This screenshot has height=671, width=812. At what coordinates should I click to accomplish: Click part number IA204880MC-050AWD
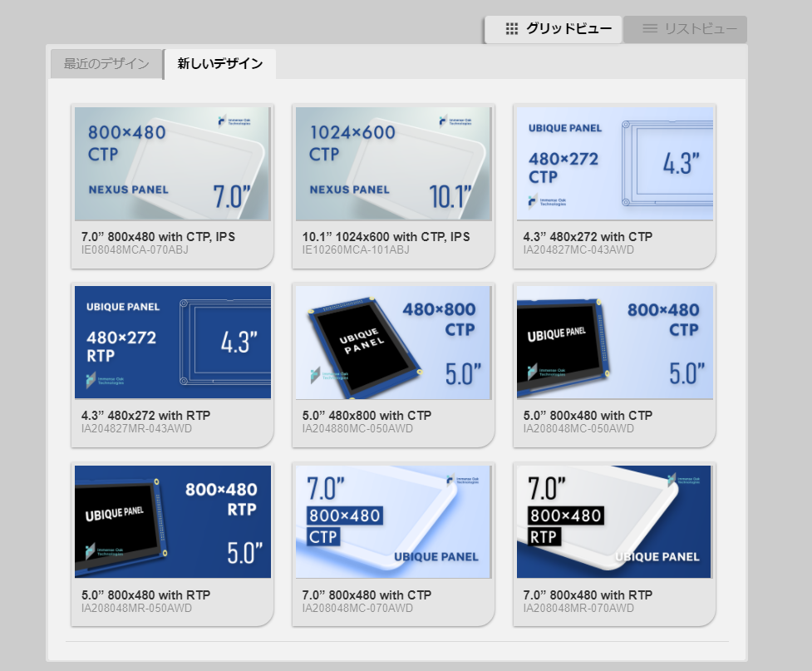click(x=358, y=428)
